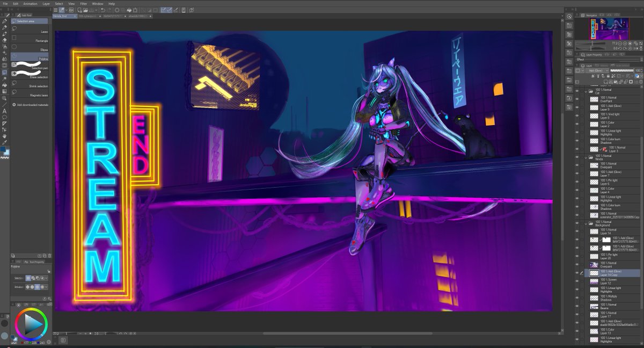
Task: Open the Add (Glow) blending mode dropdown
Action: [597, 70]
